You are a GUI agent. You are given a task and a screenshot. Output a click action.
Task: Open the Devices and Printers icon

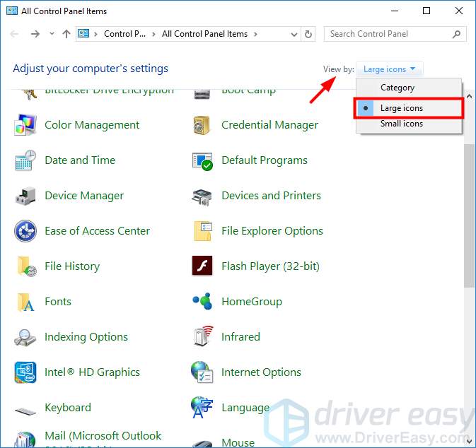click(x=202, y=196)
